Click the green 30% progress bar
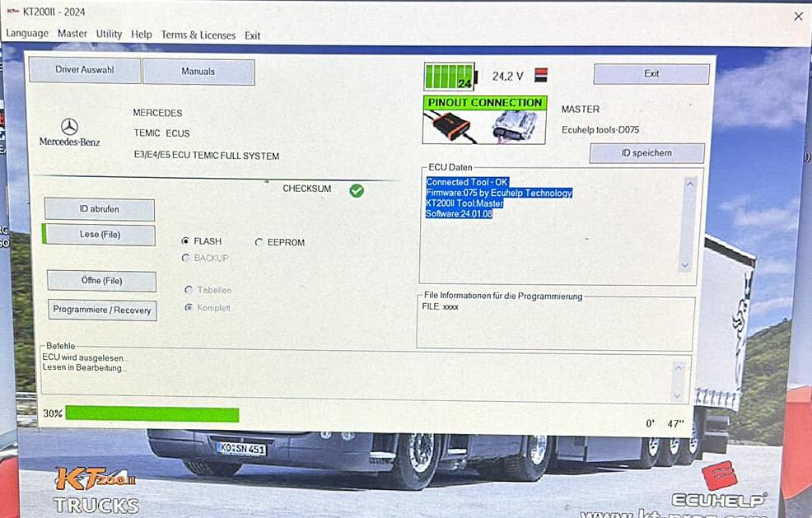 pos(152,414)
